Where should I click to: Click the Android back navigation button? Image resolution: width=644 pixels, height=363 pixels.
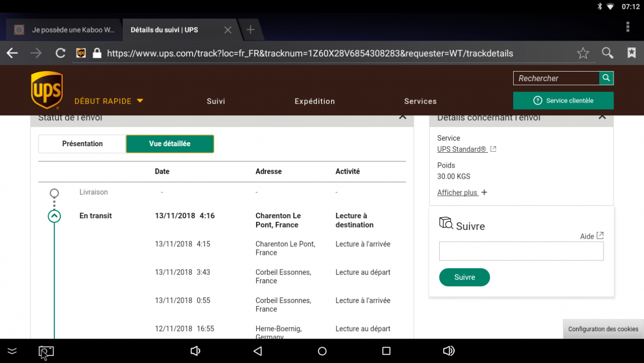click(x=258, y=351)
